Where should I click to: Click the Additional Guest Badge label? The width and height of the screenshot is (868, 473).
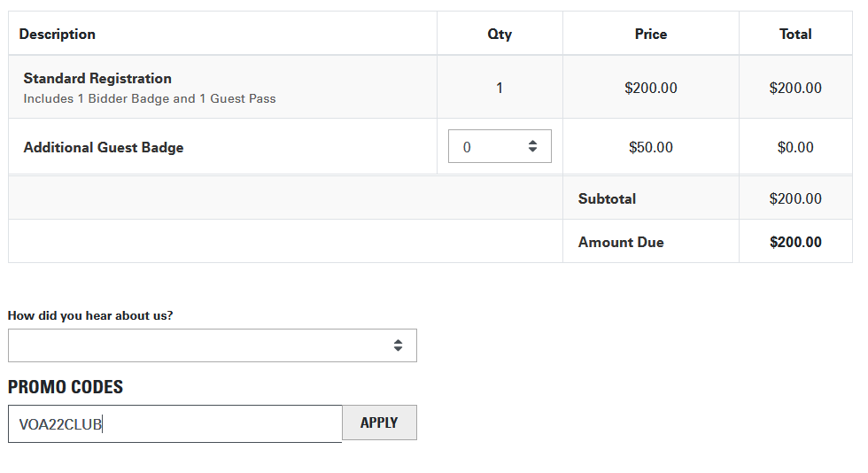pyautogui.click(x=104, y=147)
